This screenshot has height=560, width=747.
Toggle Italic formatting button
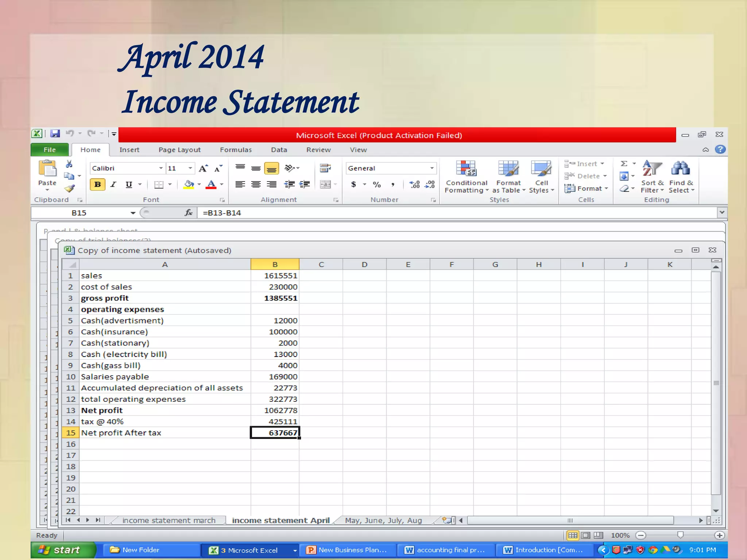tap(113, 184)
